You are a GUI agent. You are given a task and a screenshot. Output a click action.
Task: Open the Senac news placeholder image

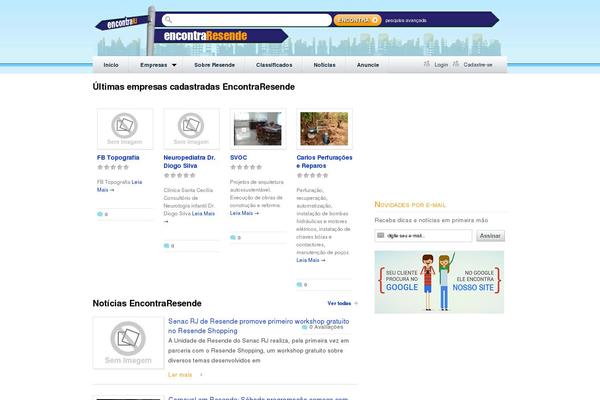pos(128,343)
